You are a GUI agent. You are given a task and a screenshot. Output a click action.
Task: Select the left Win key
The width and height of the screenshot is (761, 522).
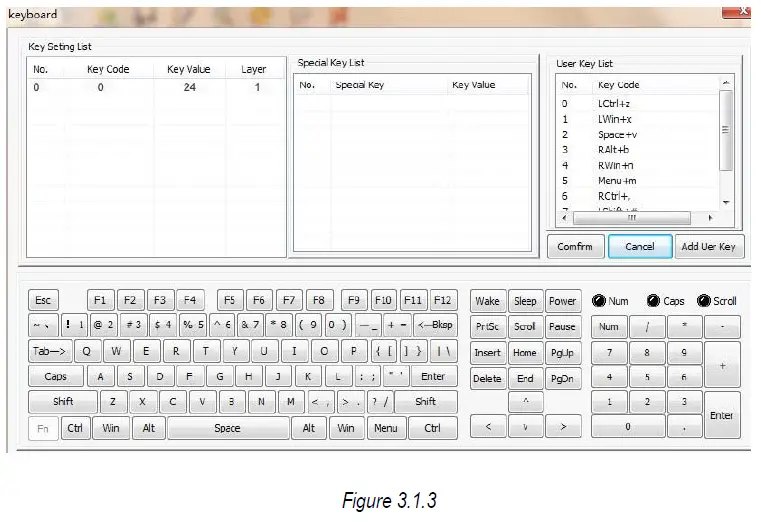pos(111,428)
